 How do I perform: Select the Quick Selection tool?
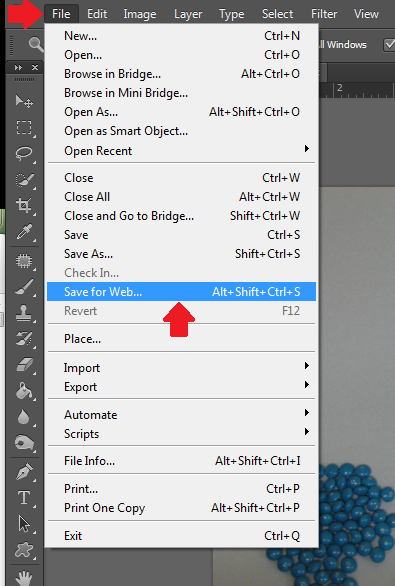coord(24,180)
